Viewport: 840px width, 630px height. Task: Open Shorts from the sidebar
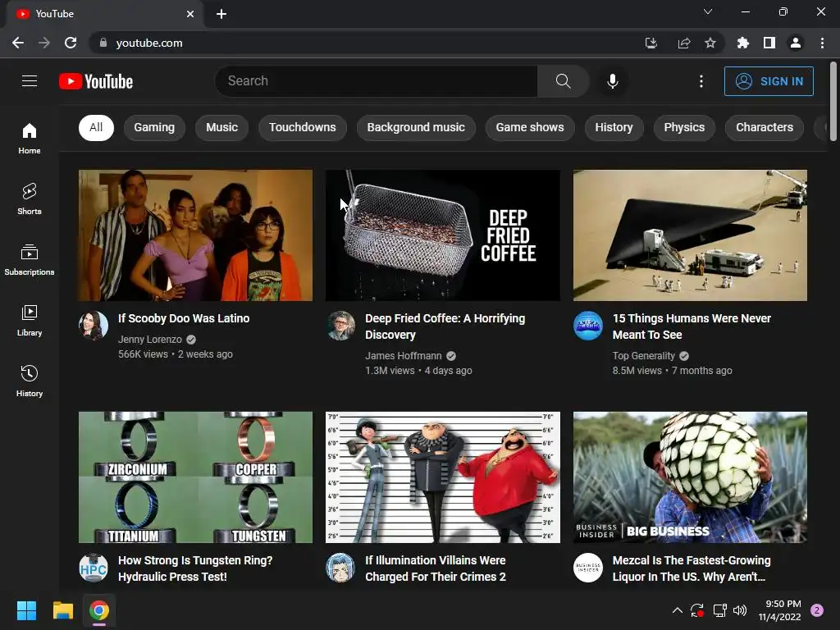(x=30, y=199)
